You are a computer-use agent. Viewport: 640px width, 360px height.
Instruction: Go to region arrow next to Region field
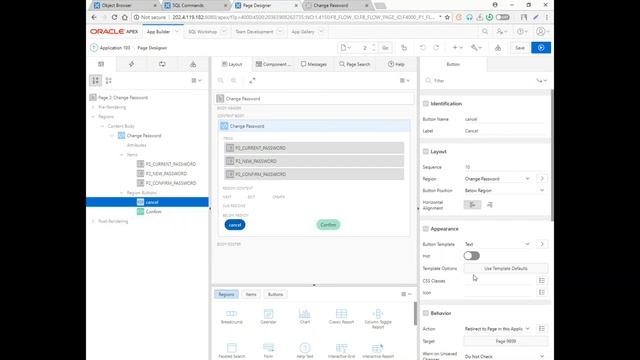542,179
